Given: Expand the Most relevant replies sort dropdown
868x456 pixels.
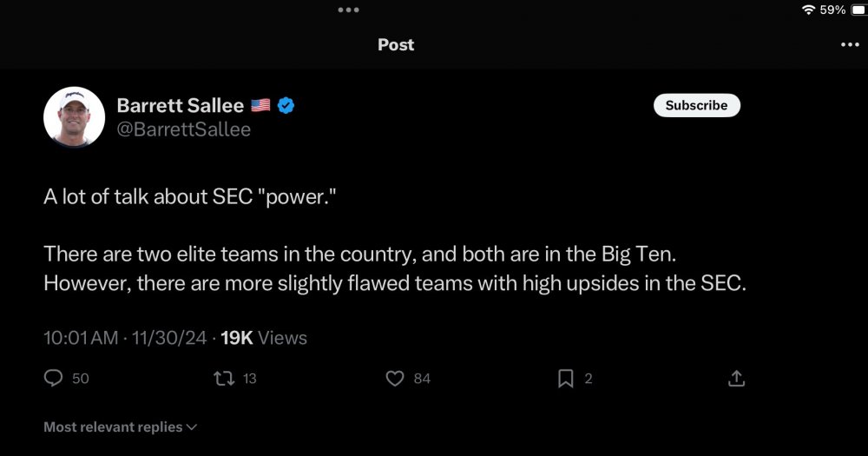Looking at the screenshot, I should (121, 427).
